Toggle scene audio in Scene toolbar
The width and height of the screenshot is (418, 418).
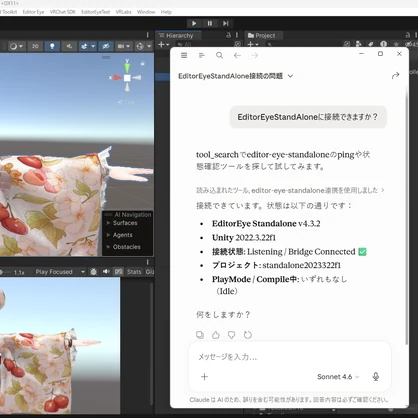pos(69,46)
